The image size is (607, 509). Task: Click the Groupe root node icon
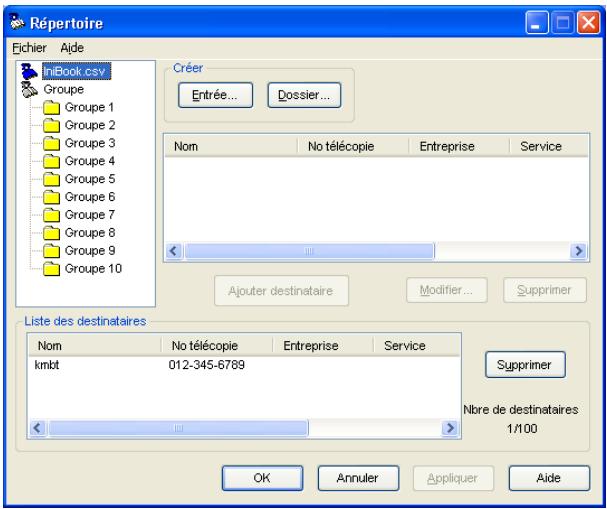coord(29,89)
